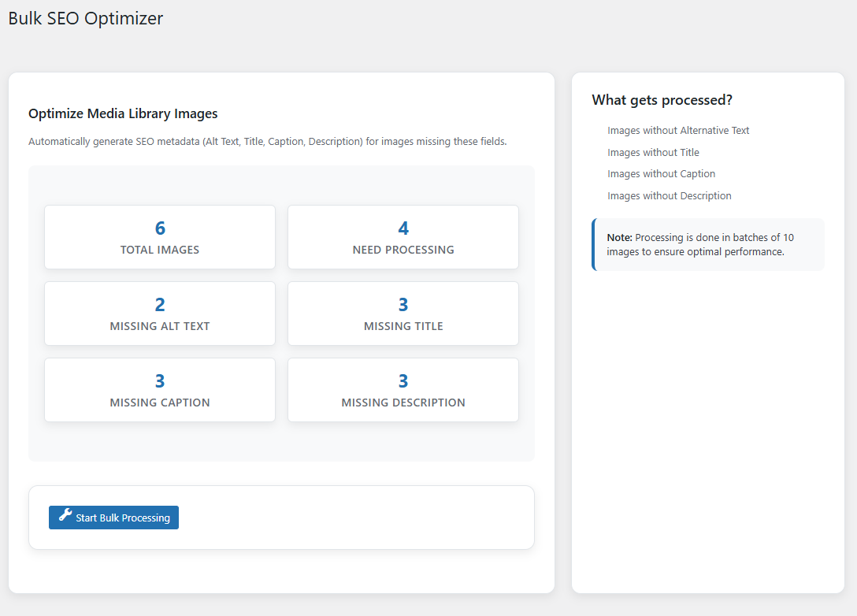The image size is (857, 616).
Task: Click the Images without Description item
Action: click(x=669, y=196)
